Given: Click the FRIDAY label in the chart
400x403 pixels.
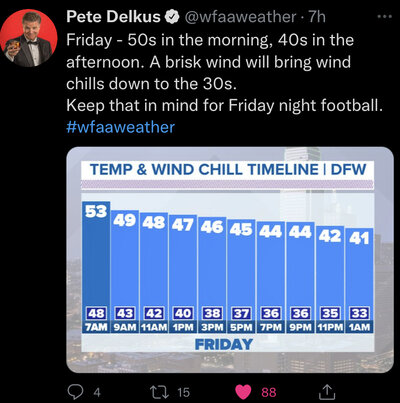Looking at the screenshot, I should (x=224, y=344).
